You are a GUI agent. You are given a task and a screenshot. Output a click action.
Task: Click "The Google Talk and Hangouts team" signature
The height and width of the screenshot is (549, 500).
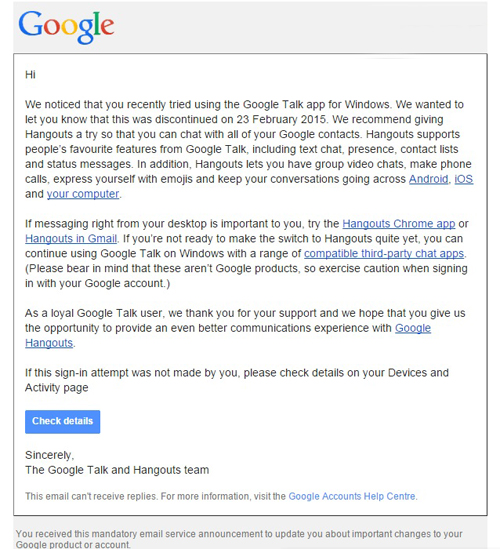point(117,470)
